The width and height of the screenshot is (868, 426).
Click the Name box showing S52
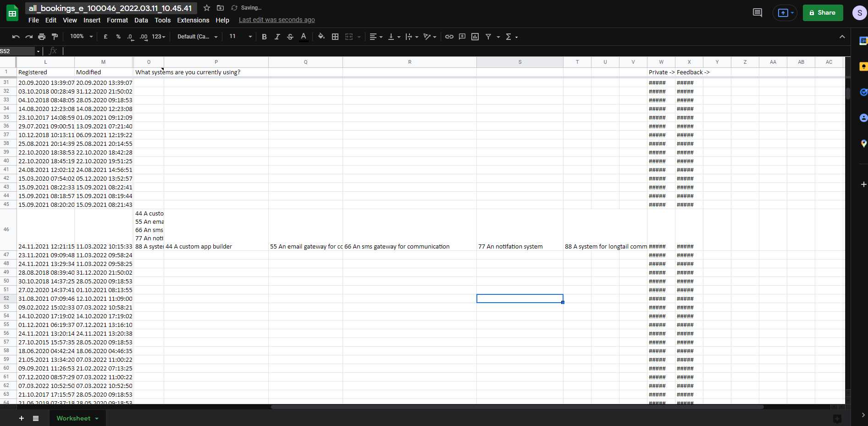click(x=17, y=51)
